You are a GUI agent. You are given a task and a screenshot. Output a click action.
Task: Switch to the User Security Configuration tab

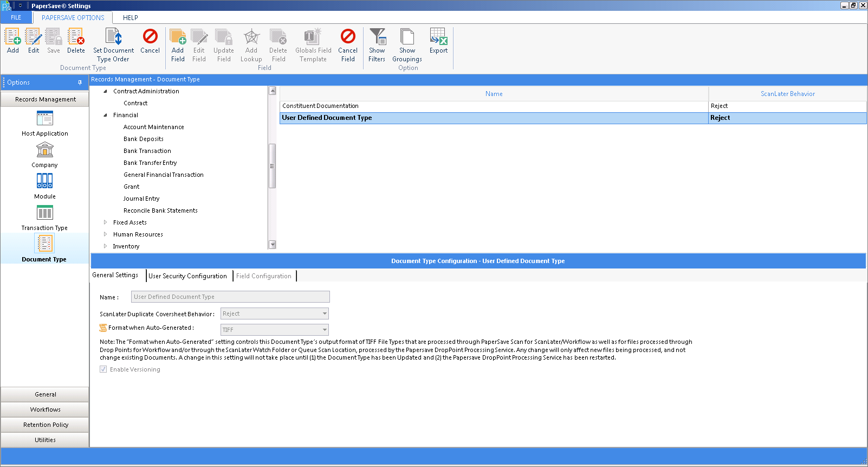[x=187, y=276]
